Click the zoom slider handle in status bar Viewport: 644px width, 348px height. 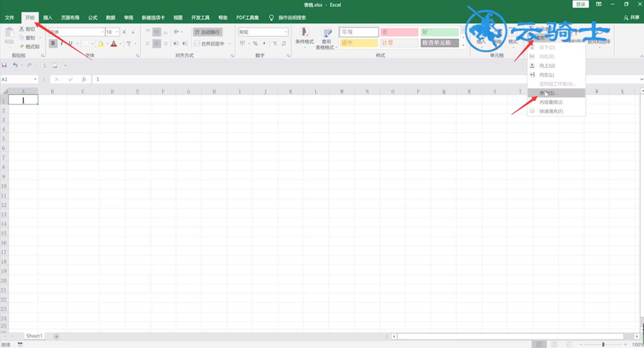point(603,344)
